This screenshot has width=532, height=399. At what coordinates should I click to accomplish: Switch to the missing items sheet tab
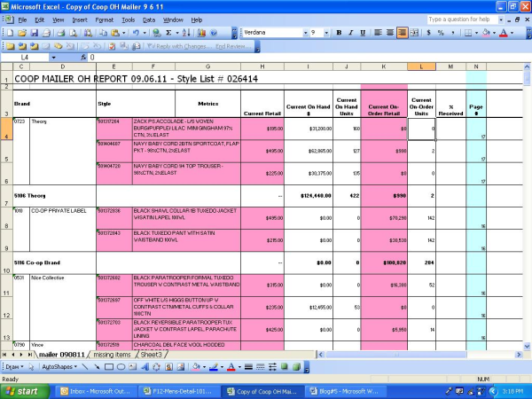click(x=112, y=355)
